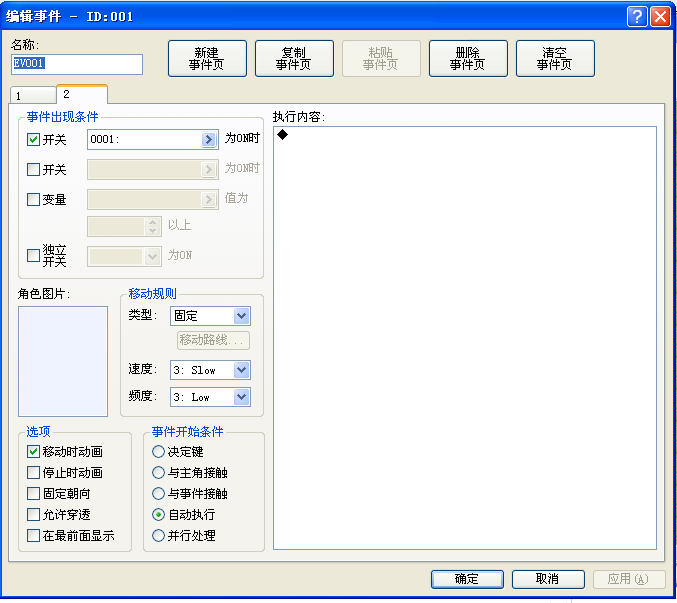Open the 频度 dropdown showing 3: Low
The image size is (677, 603).
tap(210, 397)
